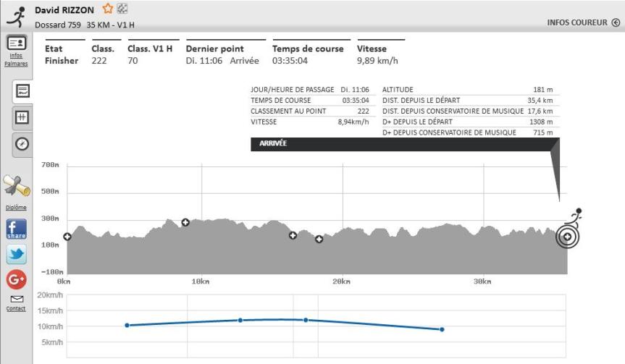Click the runner icon at top left
This screenshot has width=625, height=364.
pos(15,14)
